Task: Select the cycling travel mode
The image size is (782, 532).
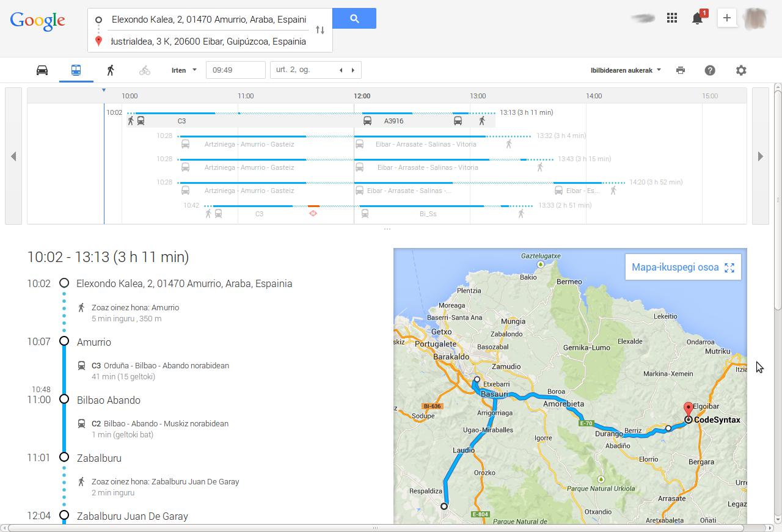Action: click(145, 70)
